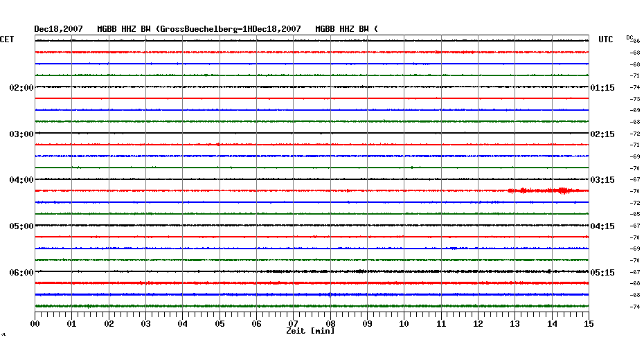Click minute 01 on the time axis
Image resolution: width=644 pixels, height=342 pixels.
72,324
